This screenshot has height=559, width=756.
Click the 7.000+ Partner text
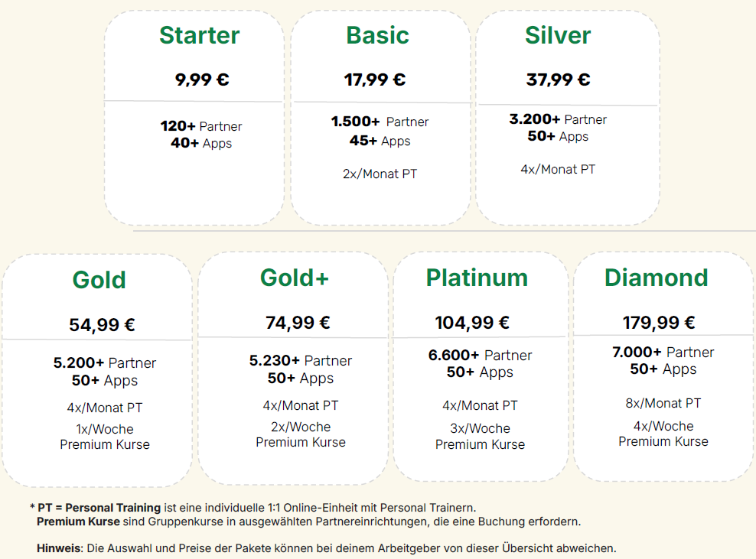663,353
